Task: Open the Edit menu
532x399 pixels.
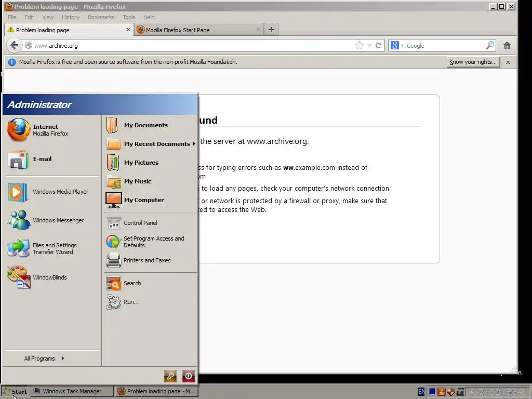Action: pyautogui.click(x=29, y=17)
